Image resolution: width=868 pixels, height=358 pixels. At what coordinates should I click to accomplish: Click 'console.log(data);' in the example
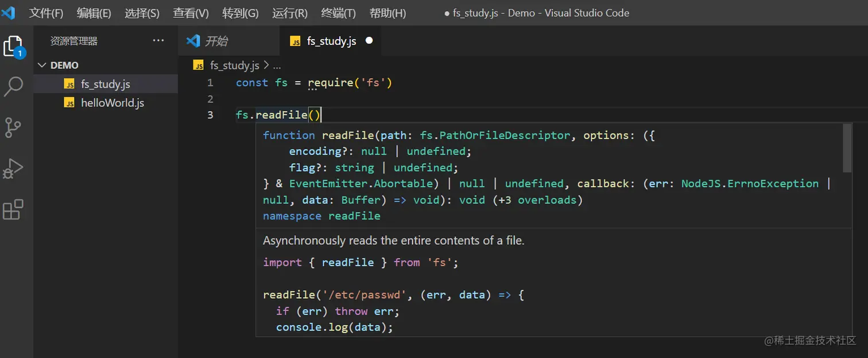[335, 327]
